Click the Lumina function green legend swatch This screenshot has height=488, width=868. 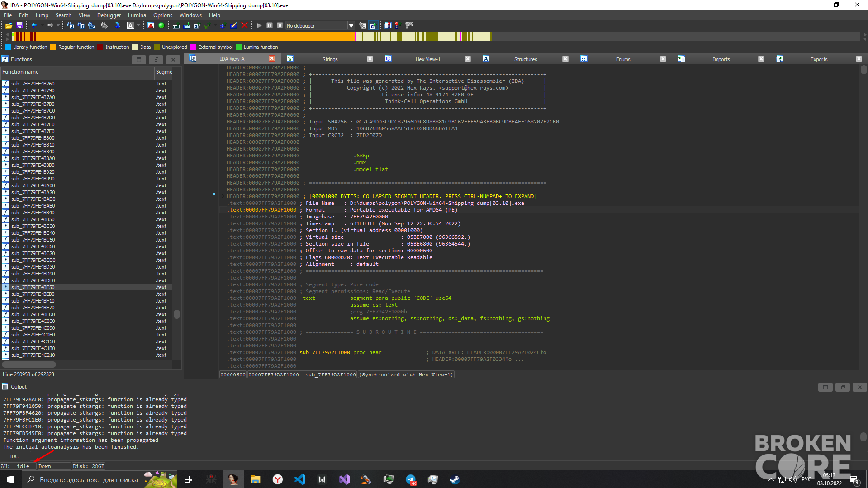coord(238,47)
